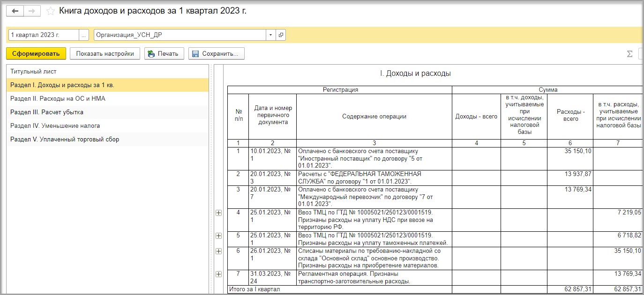644x295 pixels.
Task: Click the amount 7 219,05
Action: pos(618,220)
